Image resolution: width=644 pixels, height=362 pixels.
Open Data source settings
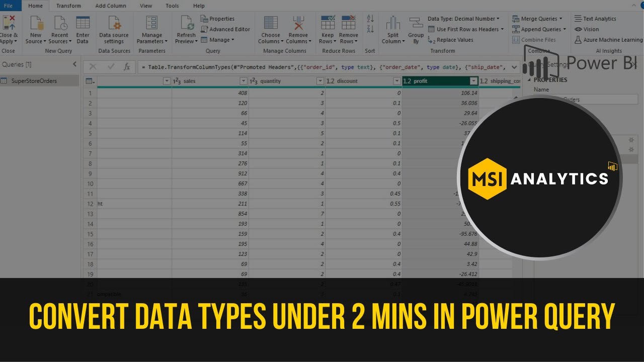(114, 23)
